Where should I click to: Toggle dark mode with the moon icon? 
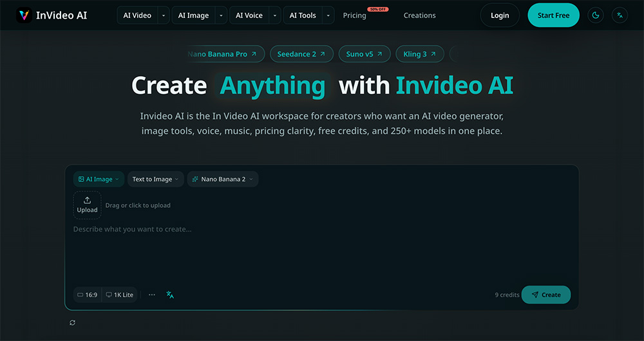596,15
